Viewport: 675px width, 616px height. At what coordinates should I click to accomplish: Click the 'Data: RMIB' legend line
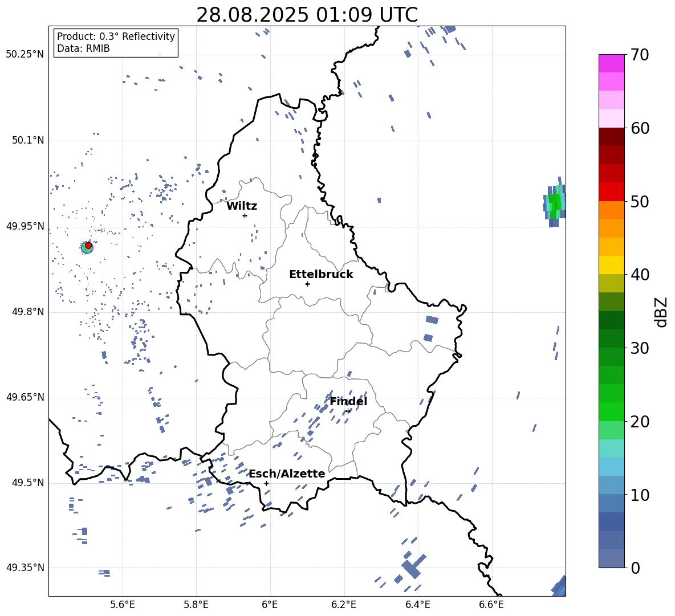pyautogui.click(x=83, y=48)
